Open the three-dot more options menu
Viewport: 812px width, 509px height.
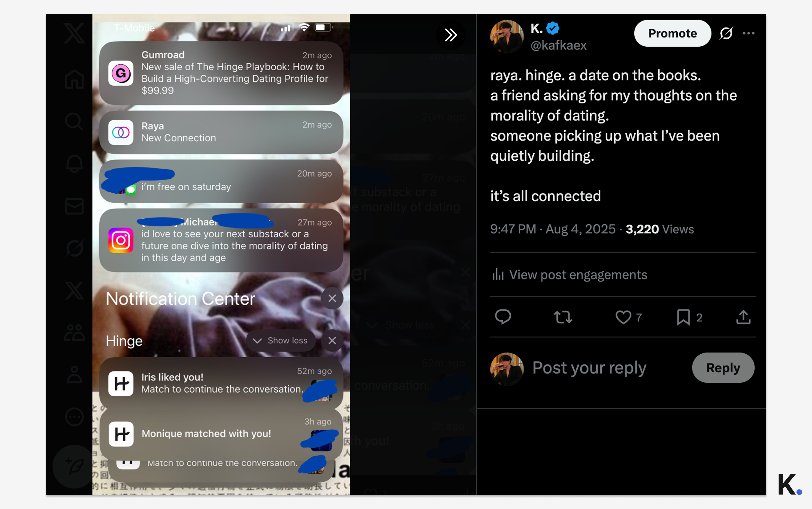[748, 33]
